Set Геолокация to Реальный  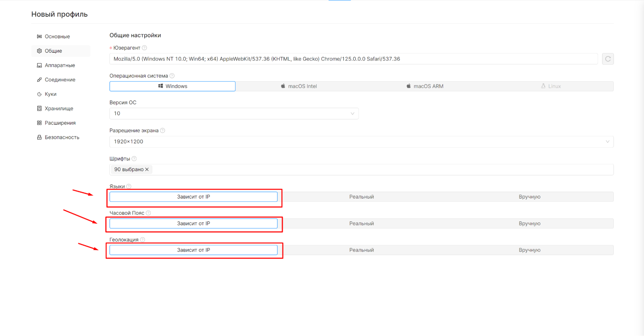tap(361, 250)
